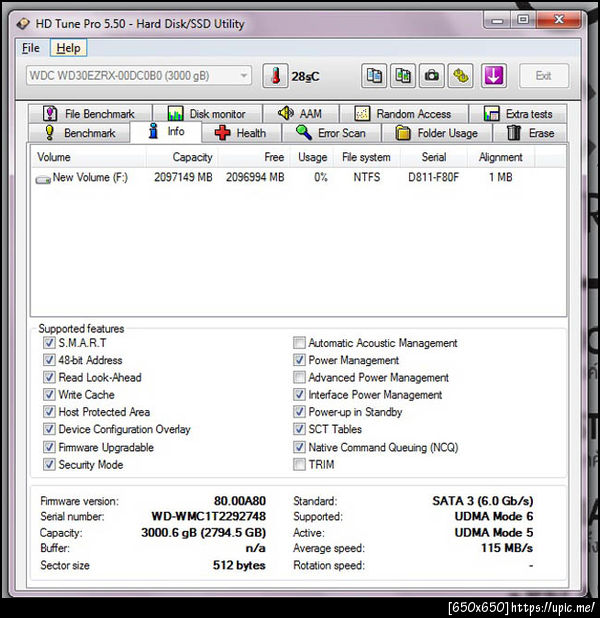
Task: Select the Info tab
Action: point(166,132)
